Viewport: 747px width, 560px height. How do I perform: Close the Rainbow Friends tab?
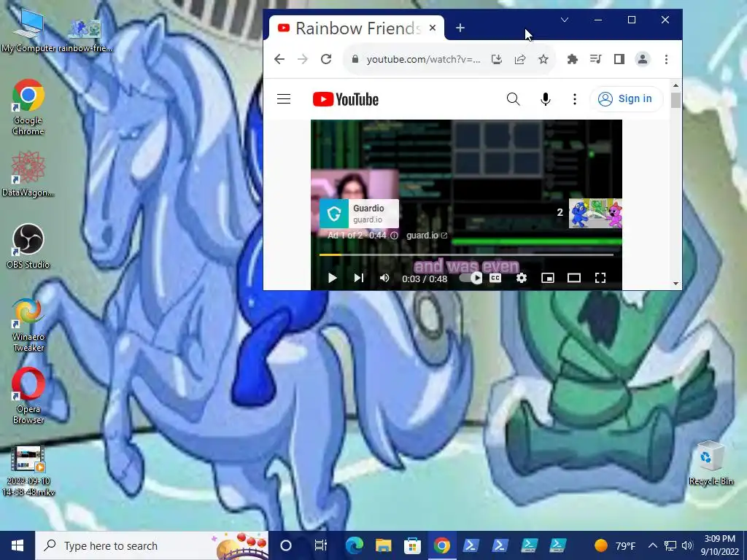pyautogui.click(x=432, y=28)
